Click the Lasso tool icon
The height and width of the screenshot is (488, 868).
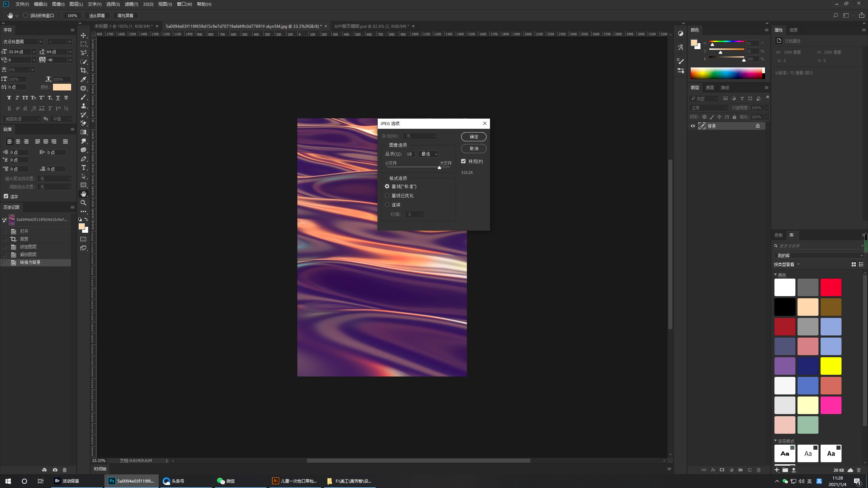(83, 53)
